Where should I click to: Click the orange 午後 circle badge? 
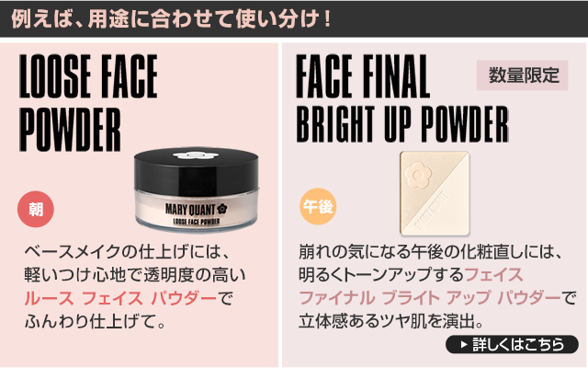click(318, 206)
